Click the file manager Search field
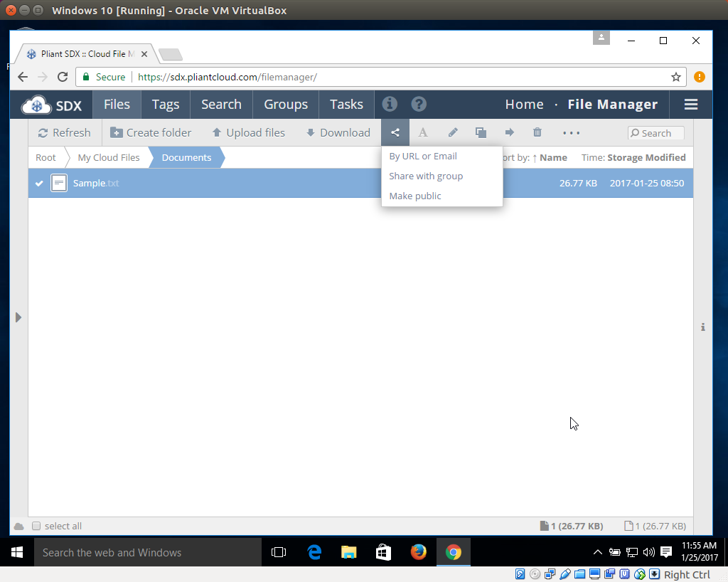This screenshot has width=728, height=582. click(x=655, y=133)
